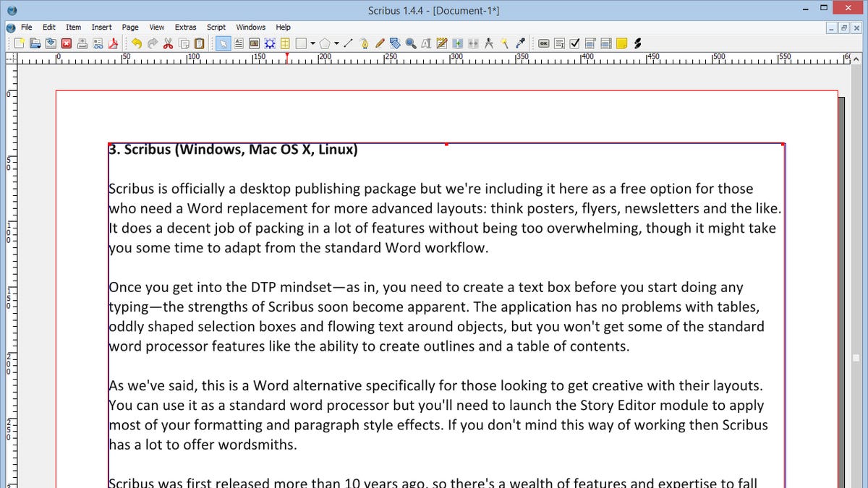Insert a yellow PDF text annotation note
The image size is (868, 488).
tap(621, 43)
